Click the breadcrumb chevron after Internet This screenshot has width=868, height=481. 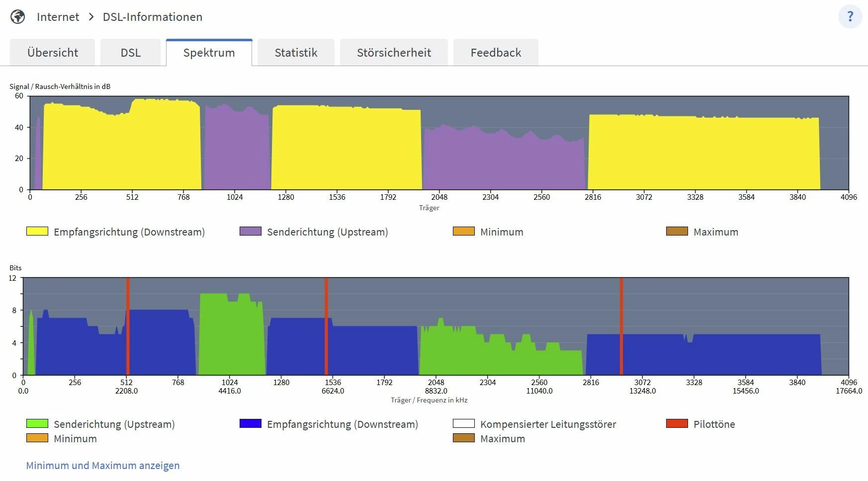pos(91,17)
